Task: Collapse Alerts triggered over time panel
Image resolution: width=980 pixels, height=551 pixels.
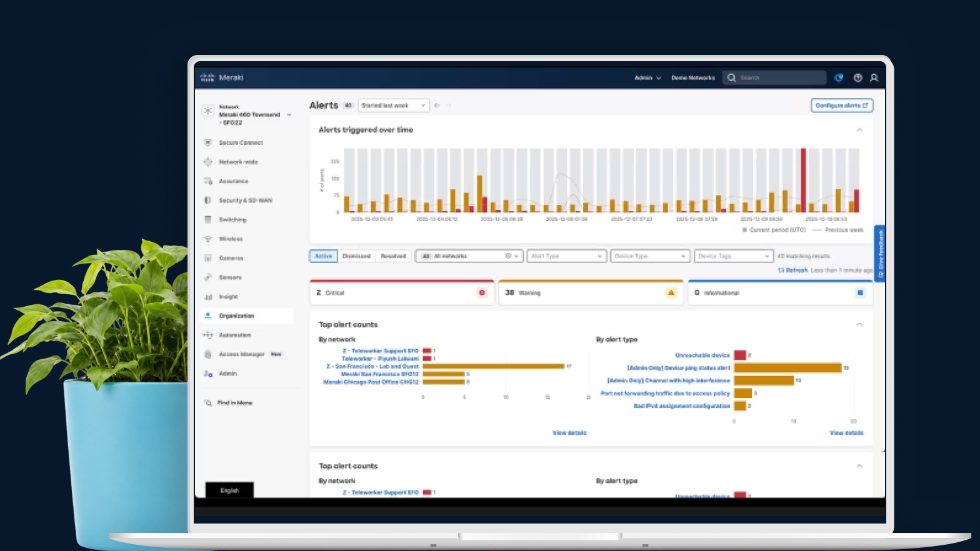Action: pyautogui.click(x=859, y=130)
